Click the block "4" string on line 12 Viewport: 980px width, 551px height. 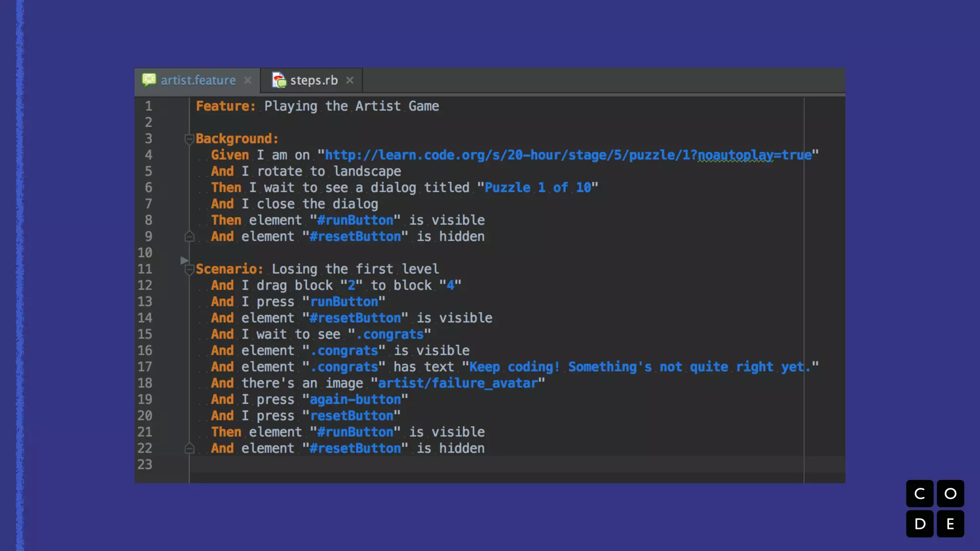point(450,286)
